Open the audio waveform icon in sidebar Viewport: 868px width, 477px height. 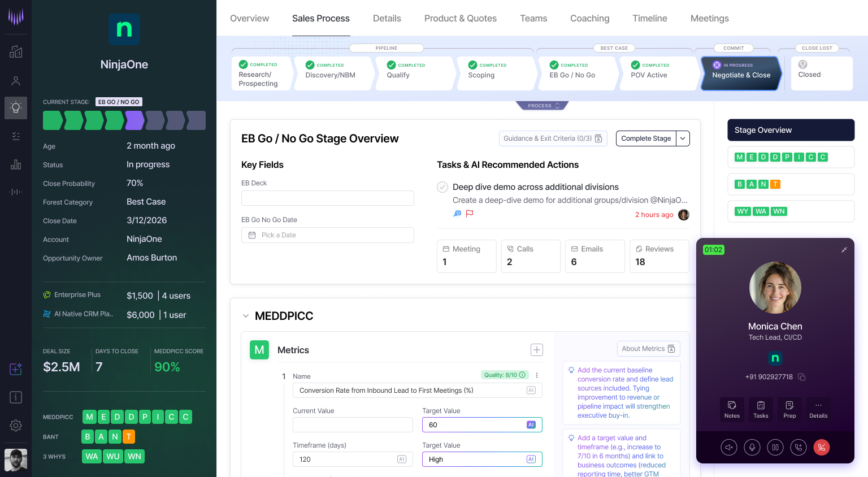pos(16,192)
